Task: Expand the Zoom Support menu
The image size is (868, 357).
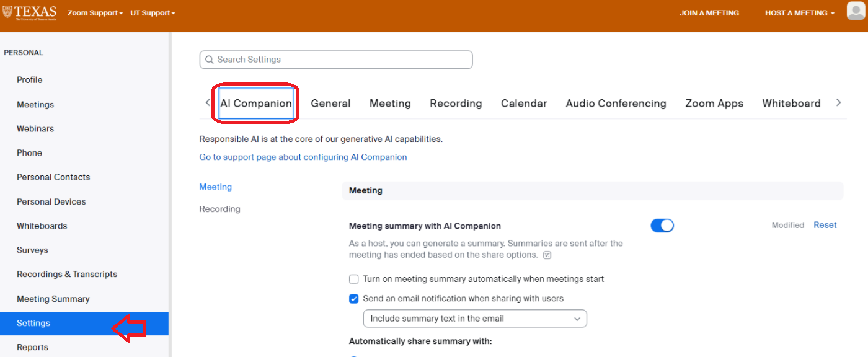Action: click(x=95, y=13)
